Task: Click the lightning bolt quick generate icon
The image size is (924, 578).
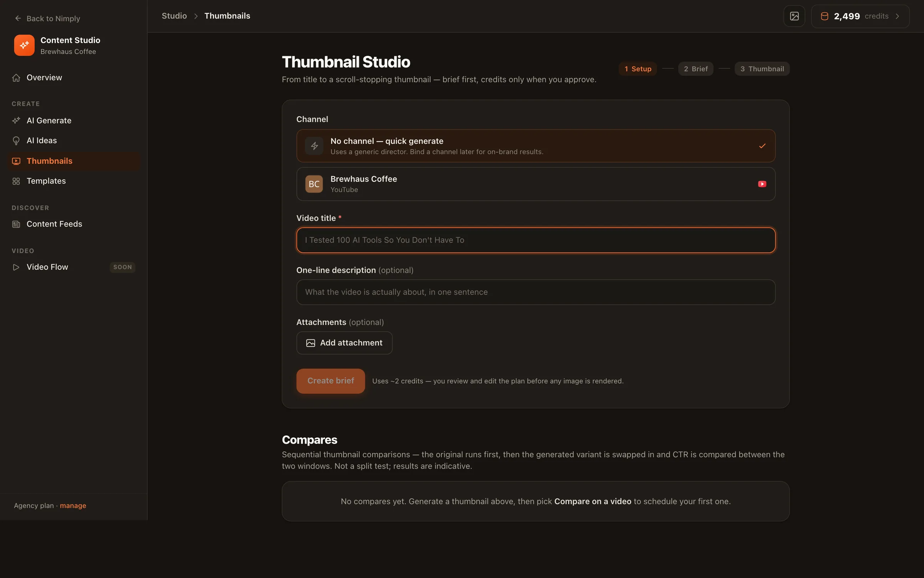Action: [314, 146]
